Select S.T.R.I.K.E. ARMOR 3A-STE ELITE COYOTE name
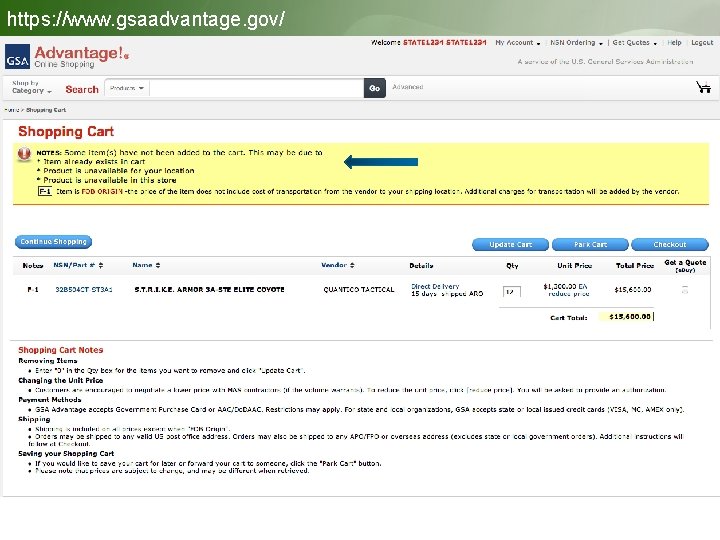 [209, 290]
